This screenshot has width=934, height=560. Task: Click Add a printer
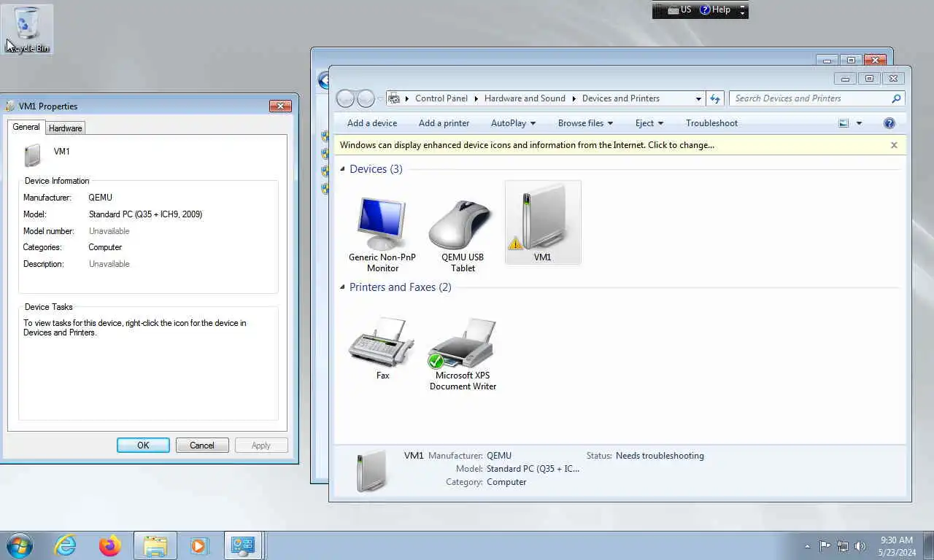[x=444, y=123]
